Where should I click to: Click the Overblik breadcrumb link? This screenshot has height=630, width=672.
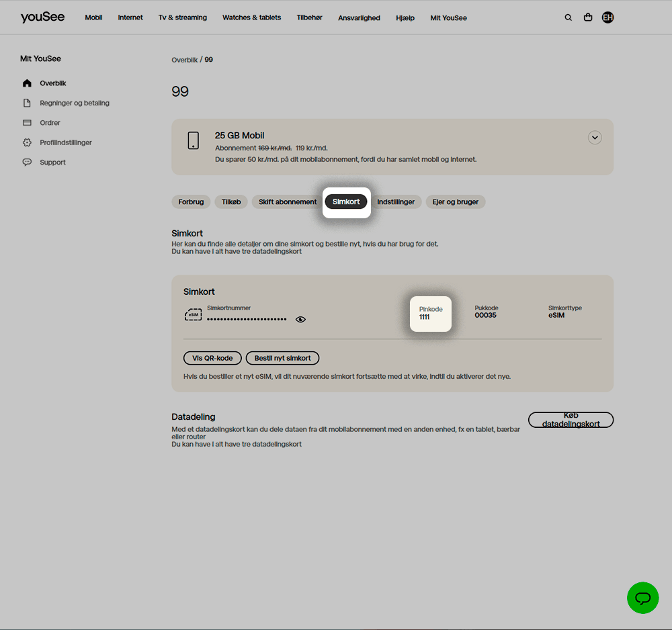[184, 60]
